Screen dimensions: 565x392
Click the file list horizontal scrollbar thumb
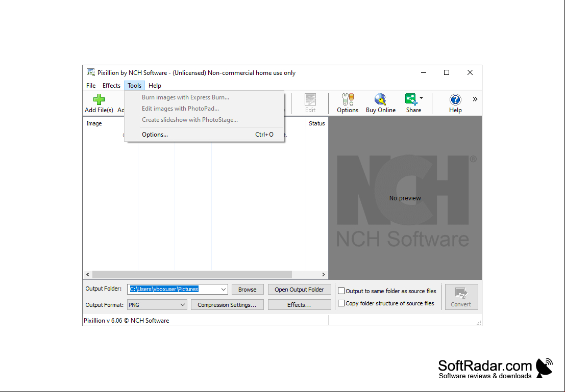click(192, 274)
